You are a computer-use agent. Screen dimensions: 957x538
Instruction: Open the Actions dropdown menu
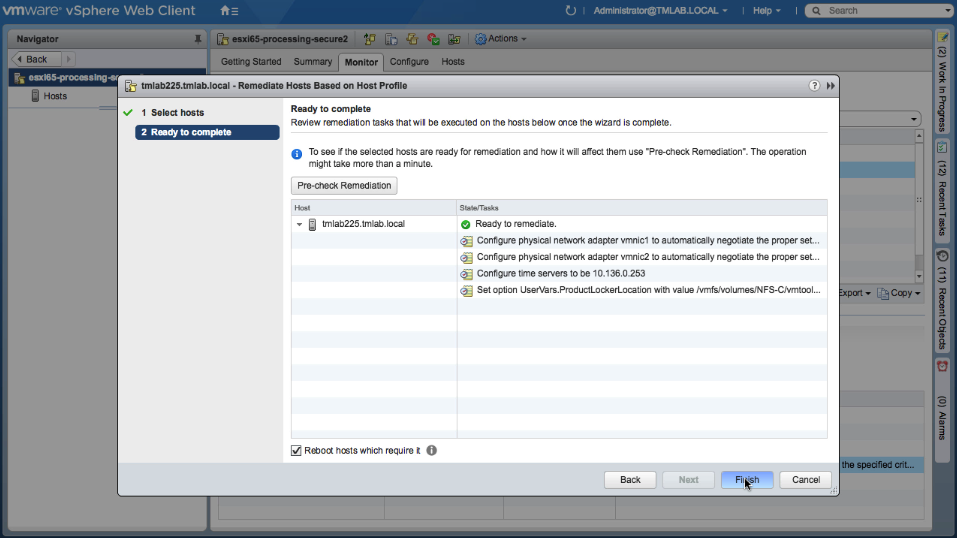500,39
